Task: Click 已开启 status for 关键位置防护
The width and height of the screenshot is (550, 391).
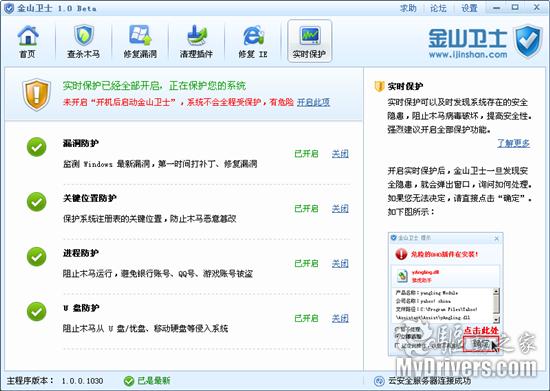Action: (x=306, y=209)
